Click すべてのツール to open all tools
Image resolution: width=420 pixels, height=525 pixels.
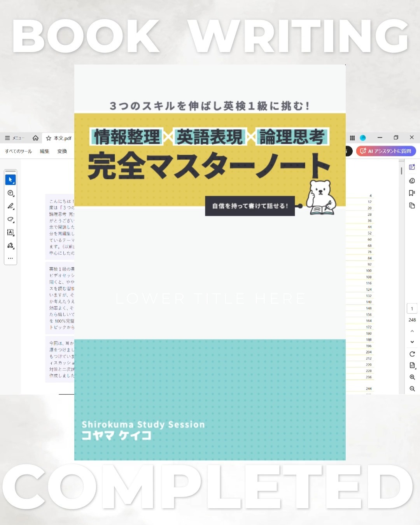point(17,151)
